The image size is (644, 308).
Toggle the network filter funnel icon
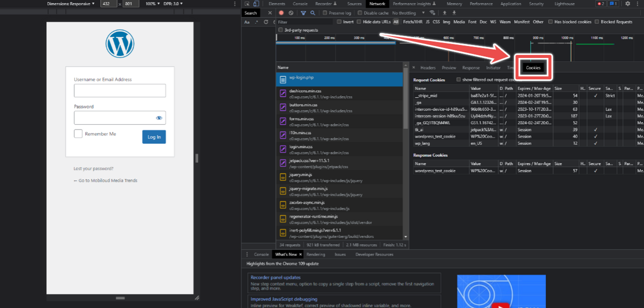pos(303,13)
